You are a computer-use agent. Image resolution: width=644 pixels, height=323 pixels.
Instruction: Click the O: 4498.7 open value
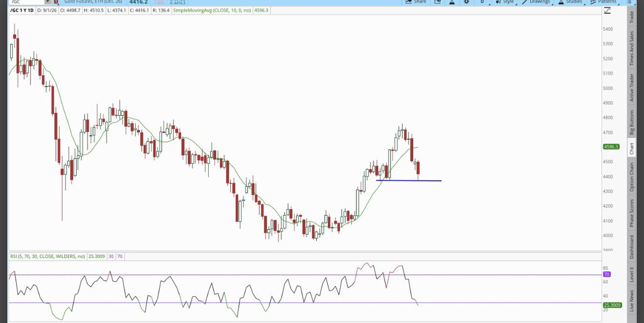(71, 11)
